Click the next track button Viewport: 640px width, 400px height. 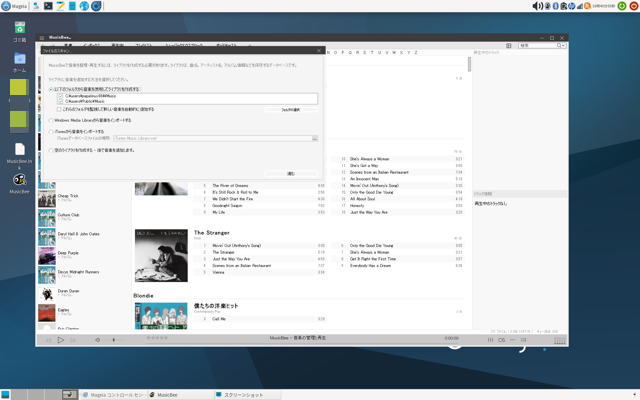[73, 340]
